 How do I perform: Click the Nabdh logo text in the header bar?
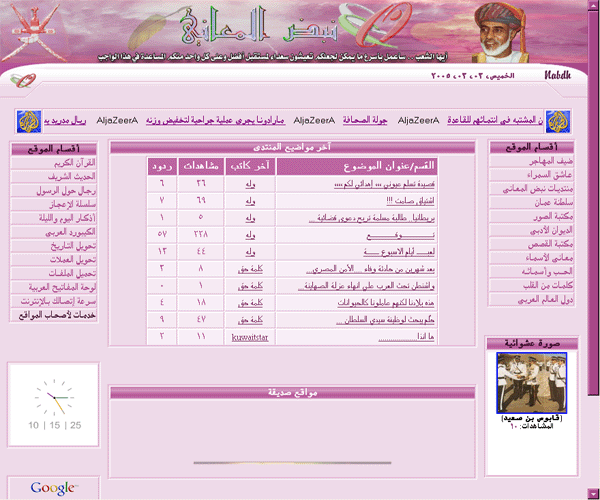558,76
